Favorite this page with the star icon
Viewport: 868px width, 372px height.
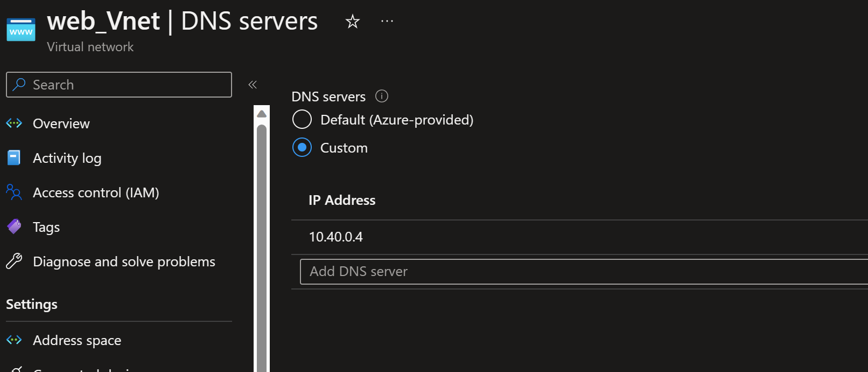[x=353, y=22]
